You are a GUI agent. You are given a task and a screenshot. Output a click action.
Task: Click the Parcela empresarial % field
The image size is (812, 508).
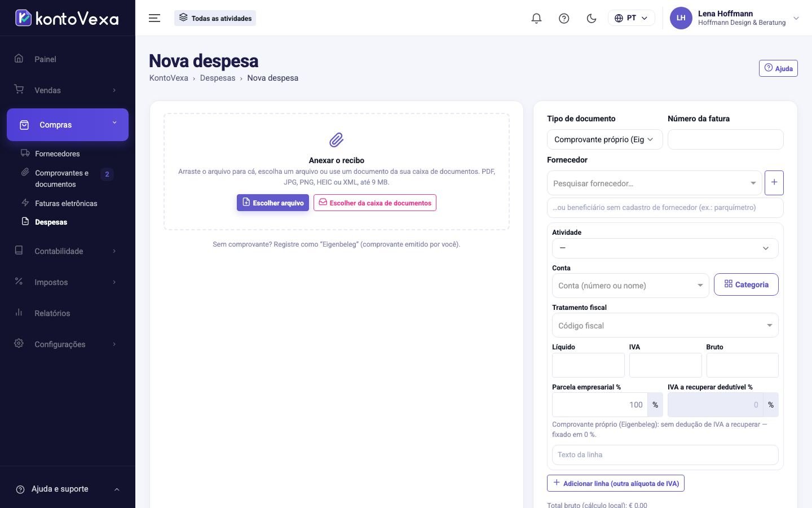[x=600, y=405]
